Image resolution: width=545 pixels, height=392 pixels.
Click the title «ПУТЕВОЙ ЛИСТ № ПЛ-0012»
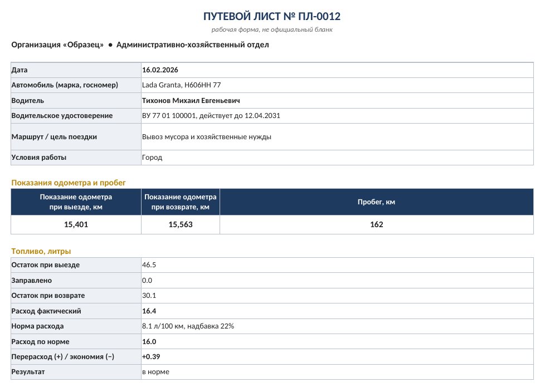click(272, 16)
